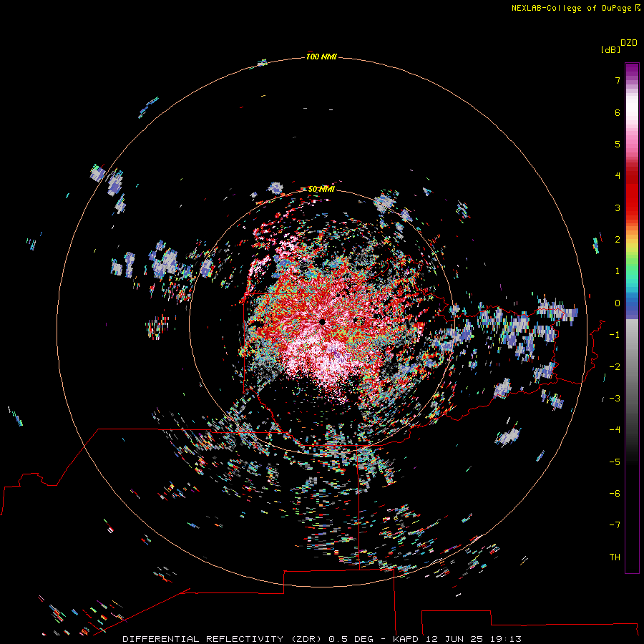Click the (ZDR) abbreviation in the caption
The height and width of the screenshot is (644, 644).
click(x=307, y=639)
